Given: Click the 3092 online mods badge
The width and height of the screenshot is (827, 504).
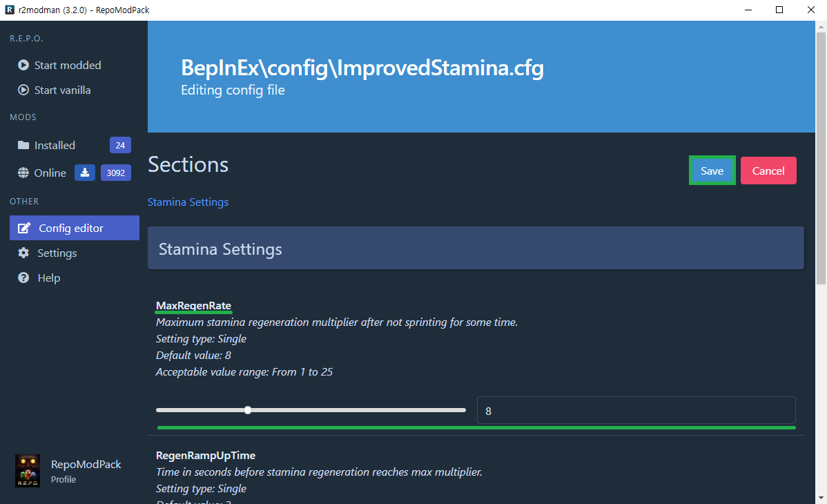Looking at the screenshot, I should click(115, 173).
